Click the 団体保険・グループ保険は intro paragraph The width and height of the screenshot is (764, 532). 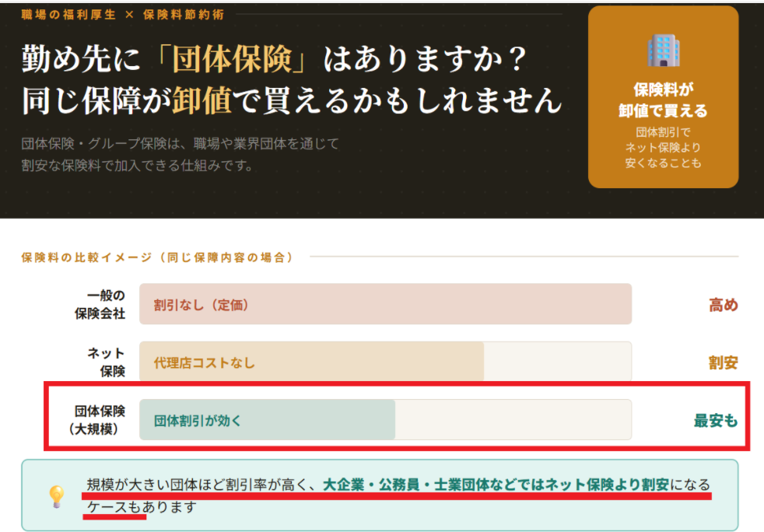[180, 154]
